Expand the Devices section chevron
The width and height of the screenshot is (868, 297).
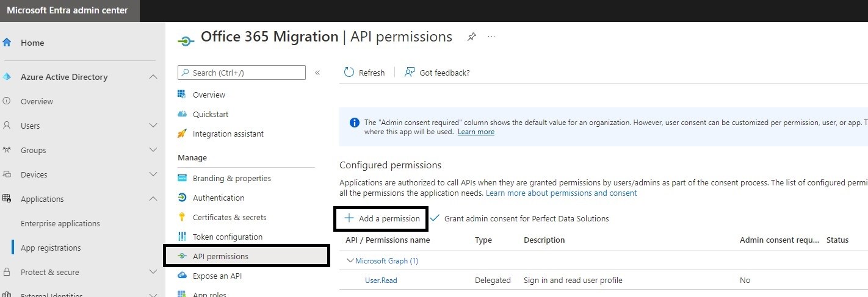coord(153,174)
